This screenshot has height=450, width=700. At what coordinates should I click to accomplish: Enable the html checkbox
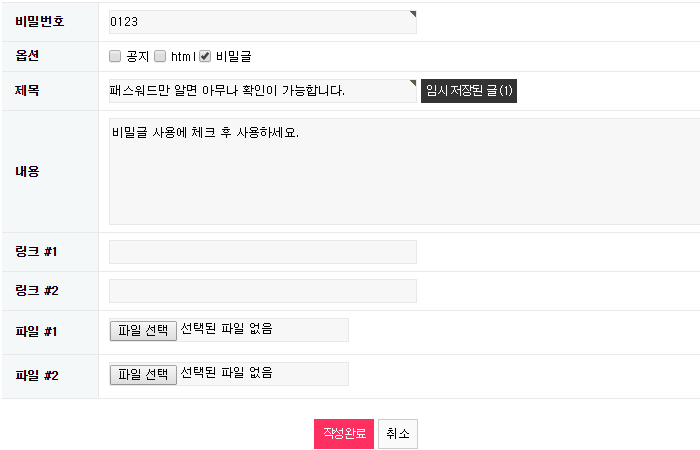coord(160,57)
